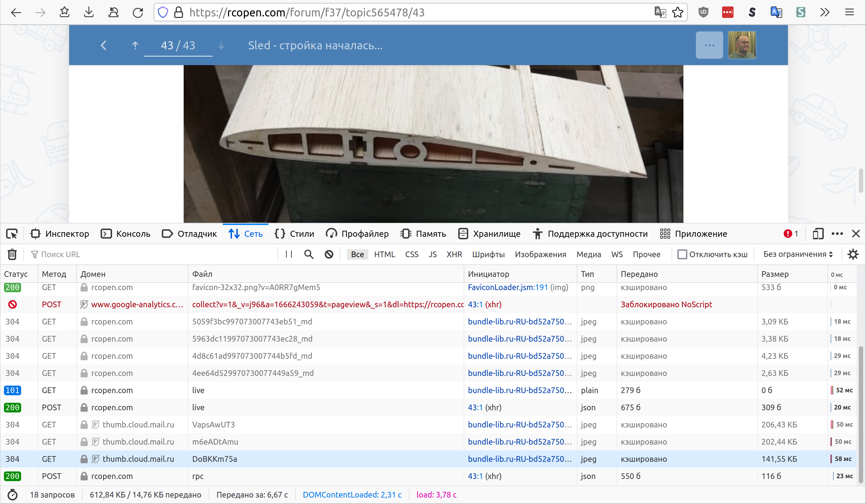Open network settings gear icon
The height and width of the screenshot is (504, 866).
point(853,254)
